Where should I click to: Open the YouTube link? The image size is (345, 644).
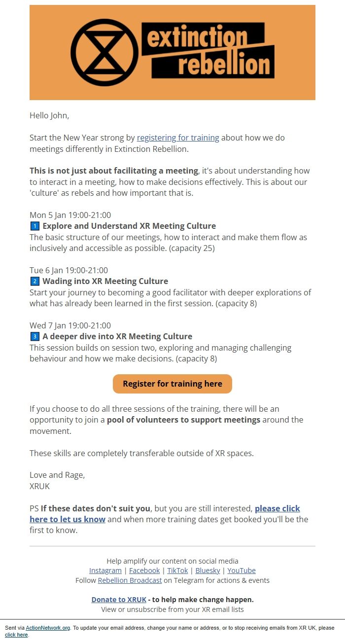(241, 571)
